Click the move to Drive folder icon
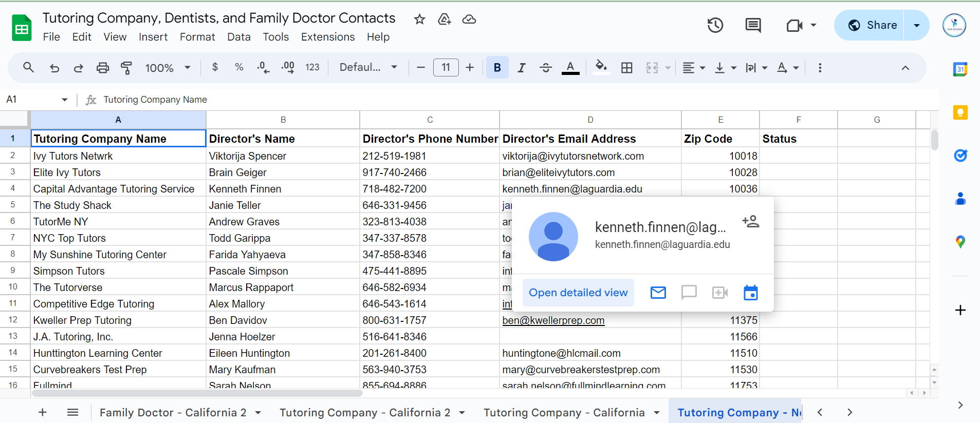The height and width of the screenshot is (423, 980). 445,20
